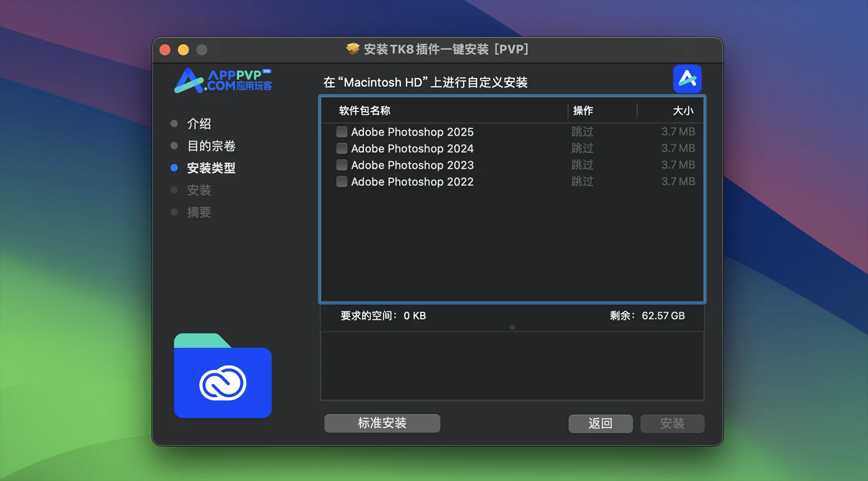The width and height of the screenshot is (868, 481).
Task: Select the 介绍 step in sidebar
Action: (199, 124)
